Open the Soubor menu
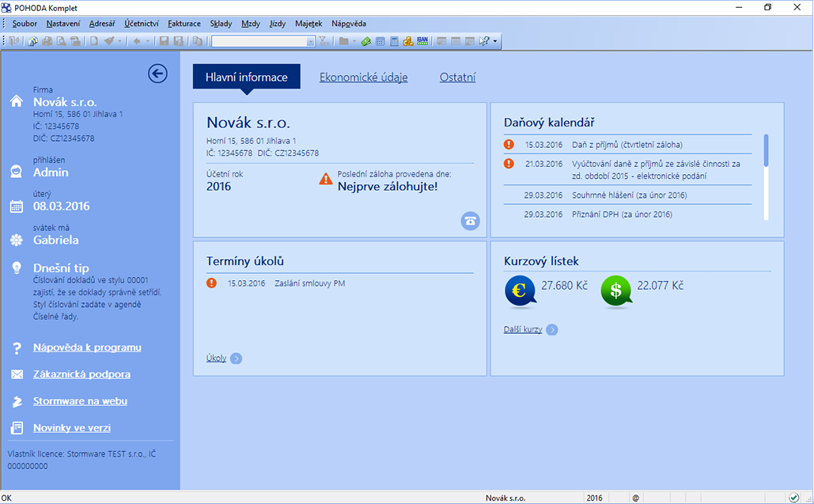The width and height of the screenshot is (814, 504). [25, 24]
